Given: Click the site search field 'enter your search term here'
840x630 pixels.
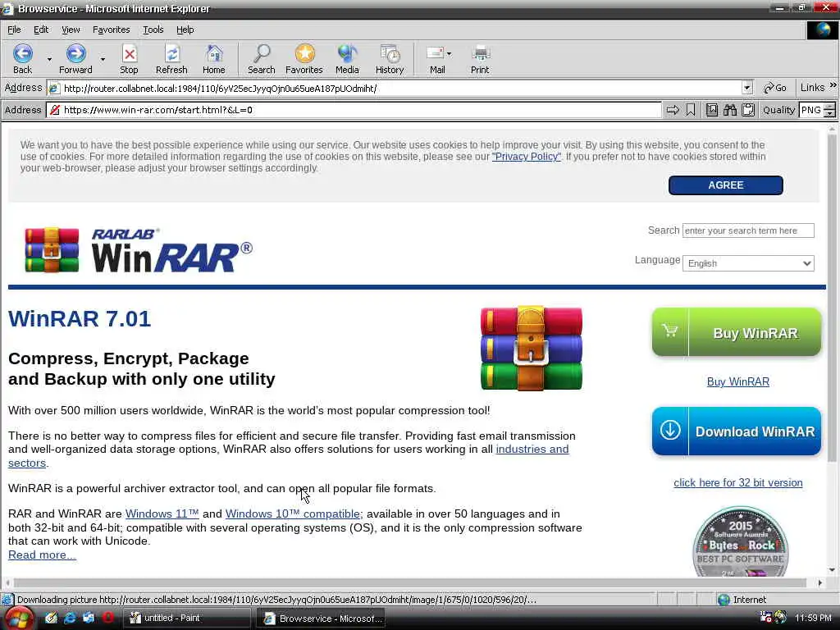Looking at the screenshot, I should point(748,231).
